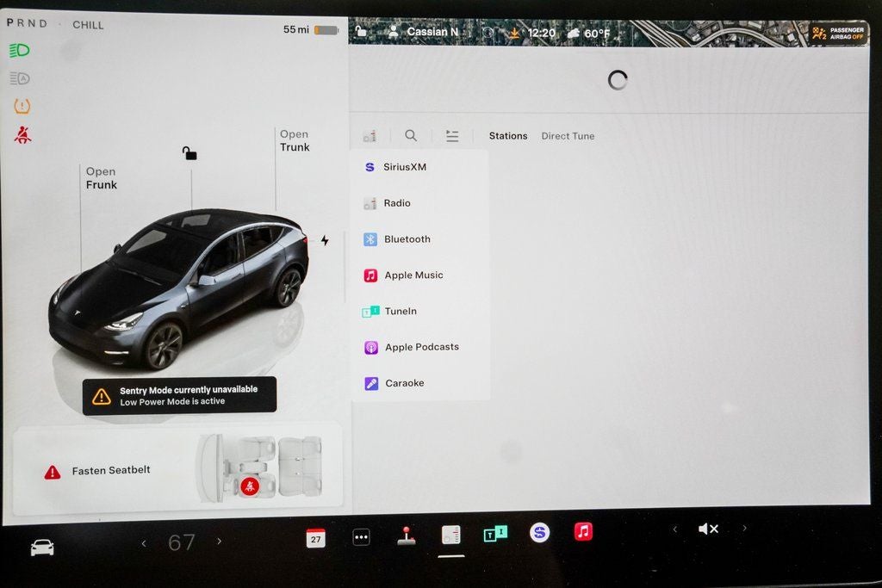Expand climate controls by tapping the 67 temperature
The height and width of the screenshot is (588, 882).
point(181,542)
